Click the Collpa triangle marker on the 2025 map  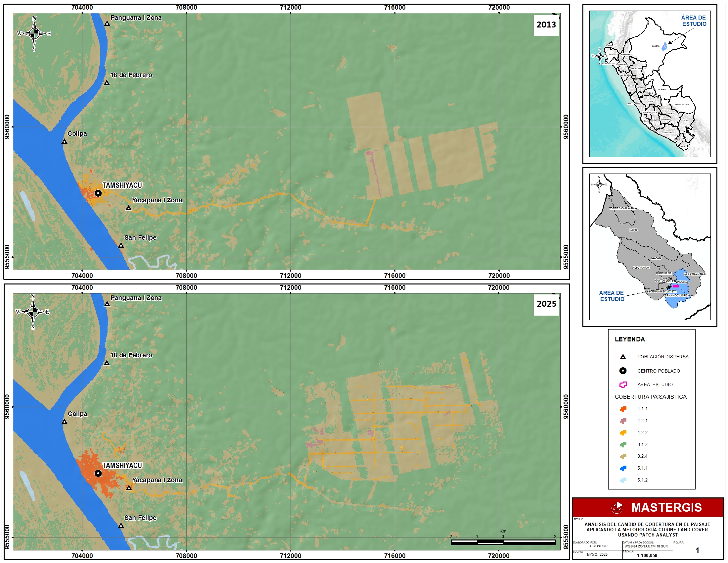click(x=64, y=422)
